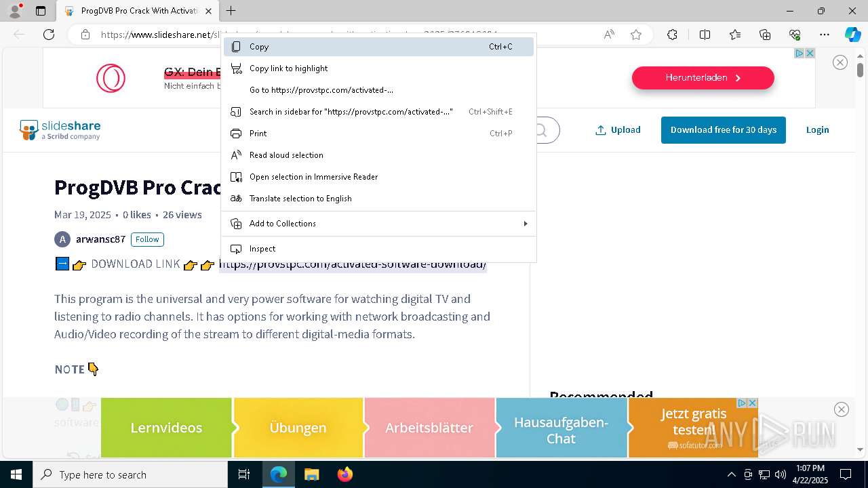Image resolution: width=868 pixels, height=488 pixels.
Task: Open the Extensions puzzle icon
Action: pyautogui.click(x=672, y=35)
